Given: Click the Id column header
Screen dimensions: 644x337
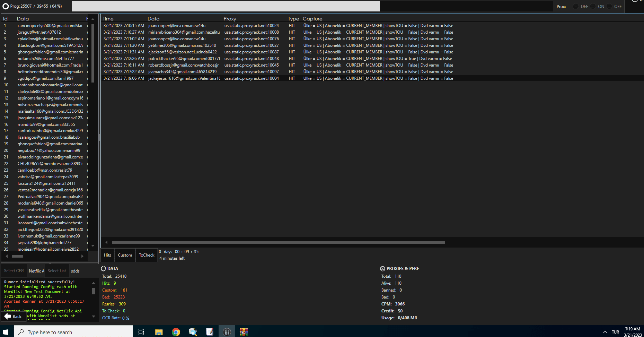Looking at the screenshot, I should (x=5, y=19).
